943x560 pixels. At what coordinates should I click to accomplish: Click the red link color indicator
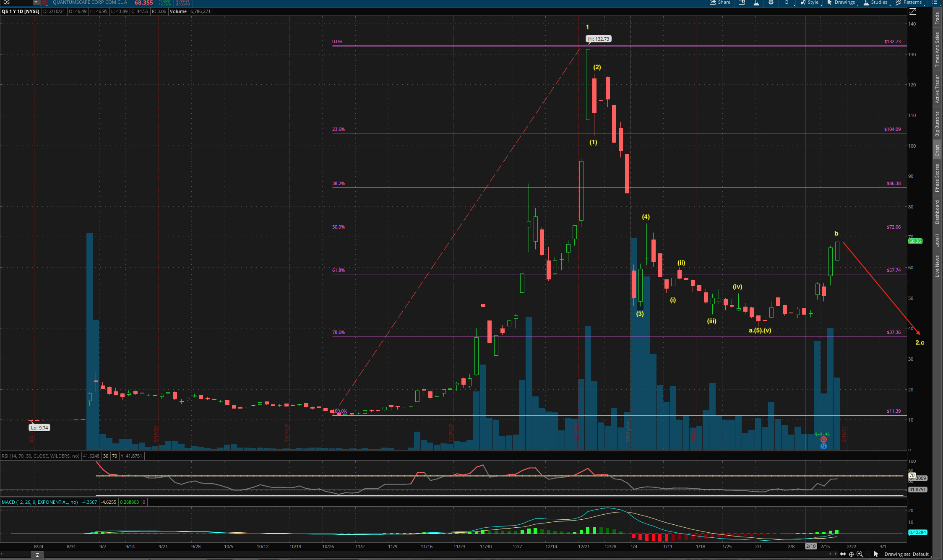pos(44,3)
